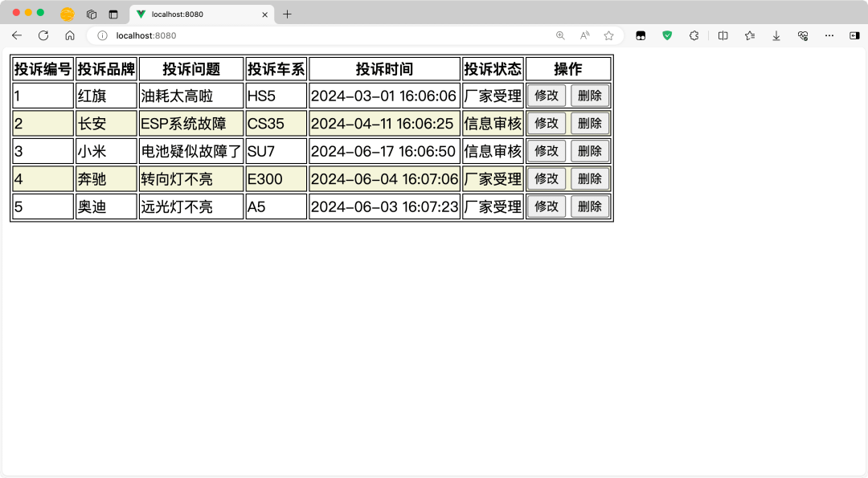Viewport: 868px width, 478px height.
Task: Click the 投诉车系 column header
Action: click(276, 69)
